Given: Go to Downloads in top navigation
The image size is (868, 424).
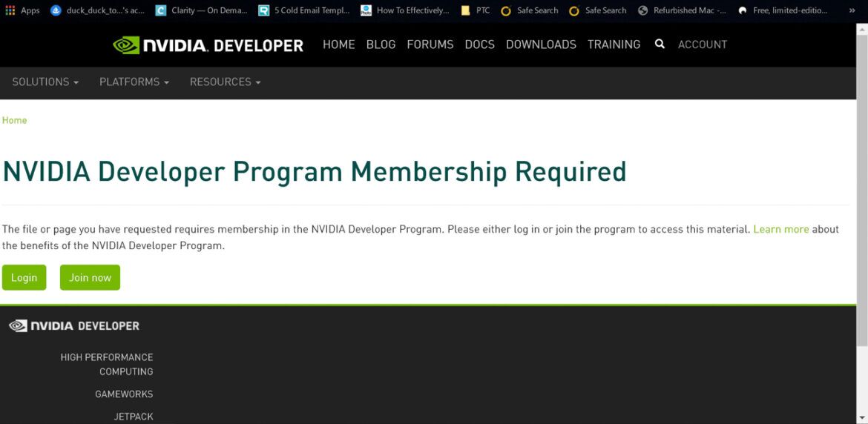Looking at the screenshot, I should 541,44.
